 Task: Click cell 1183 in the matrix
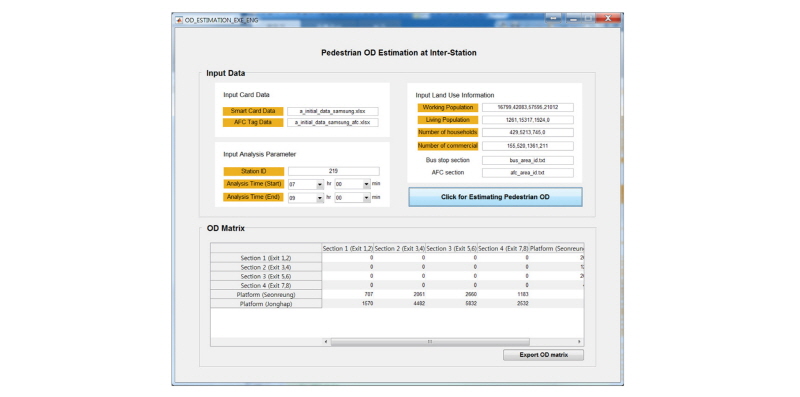coord(503,294)
